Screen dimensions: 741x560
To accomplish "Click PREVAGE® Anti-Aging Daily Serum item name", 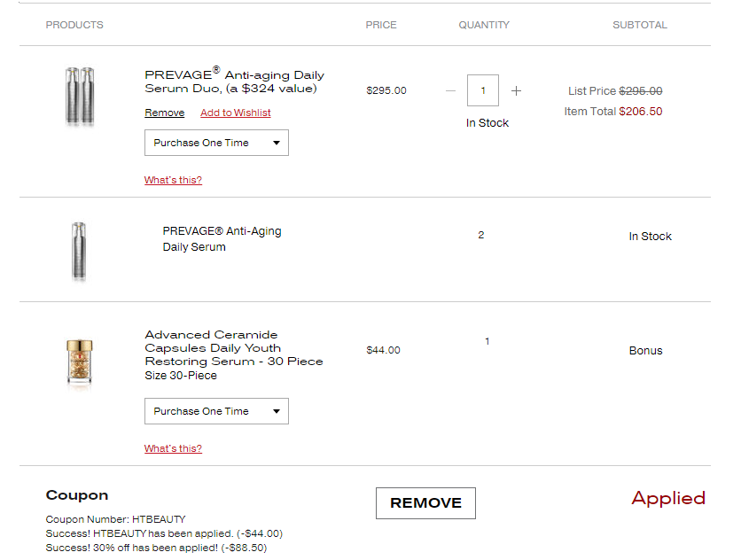I will pos(222,239).
